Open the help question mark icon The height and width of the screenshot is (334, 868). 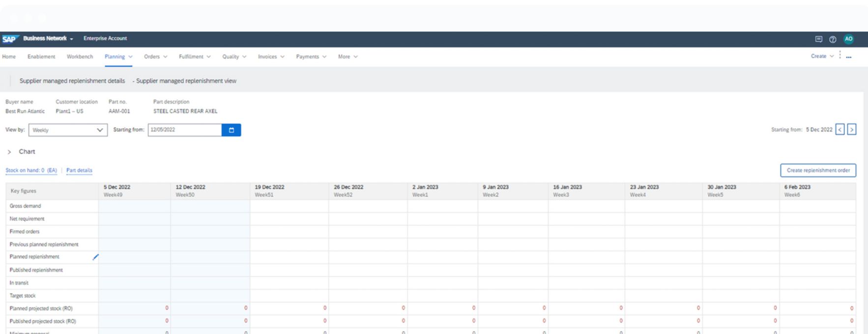coord(833,39)
